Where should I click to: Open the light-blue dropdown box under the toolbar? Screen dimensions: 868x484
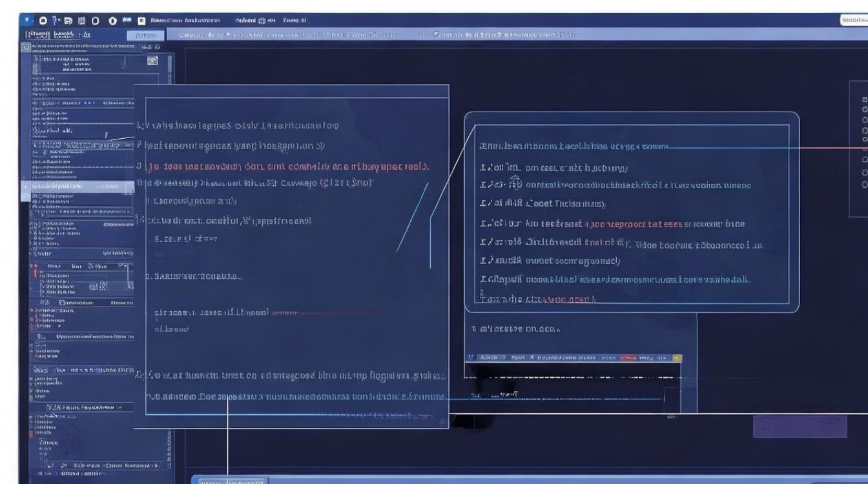coord(146,35)
